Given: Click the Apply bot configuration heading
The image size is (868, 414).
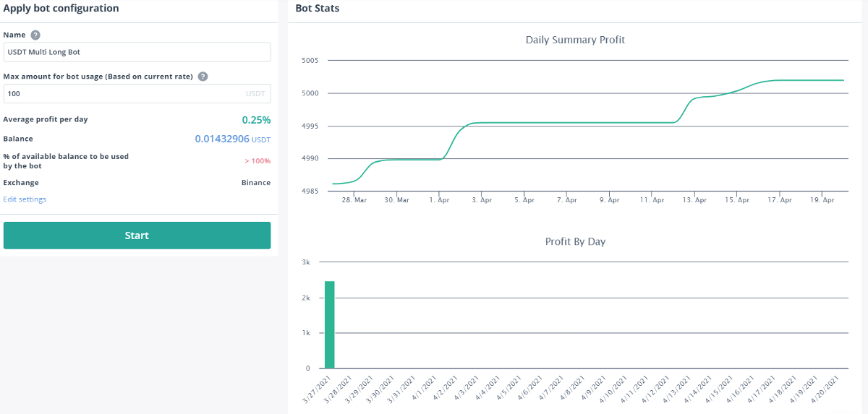Looking at the screenshot, I should coord(61,9).
